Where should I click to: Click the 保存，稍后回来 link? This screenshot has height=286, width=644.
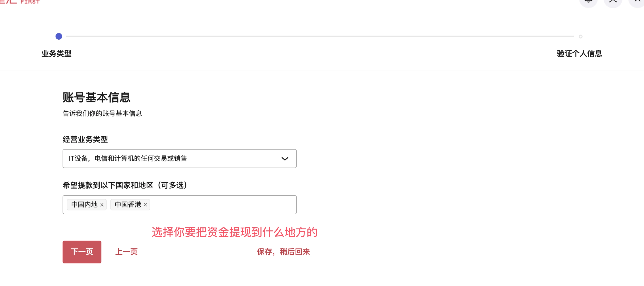(283, 252)
